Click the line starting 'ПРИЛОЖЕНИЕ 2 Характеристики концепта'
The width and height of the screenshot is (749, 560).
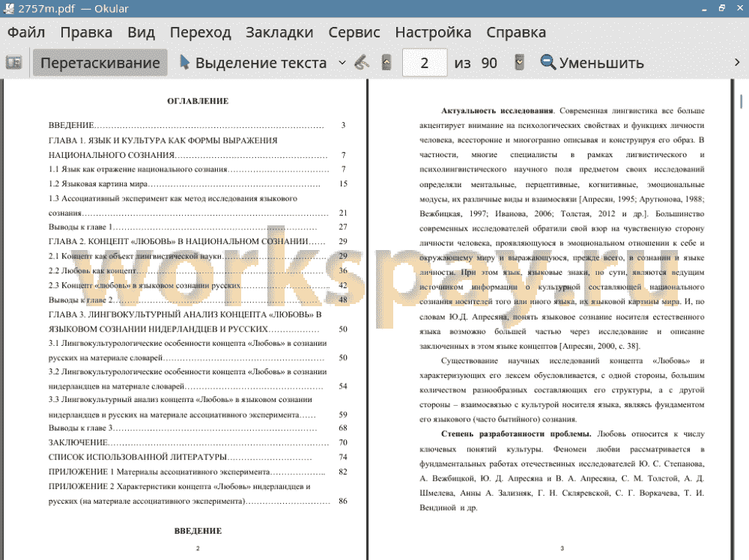pyautogui.click(x=180, y=487)
